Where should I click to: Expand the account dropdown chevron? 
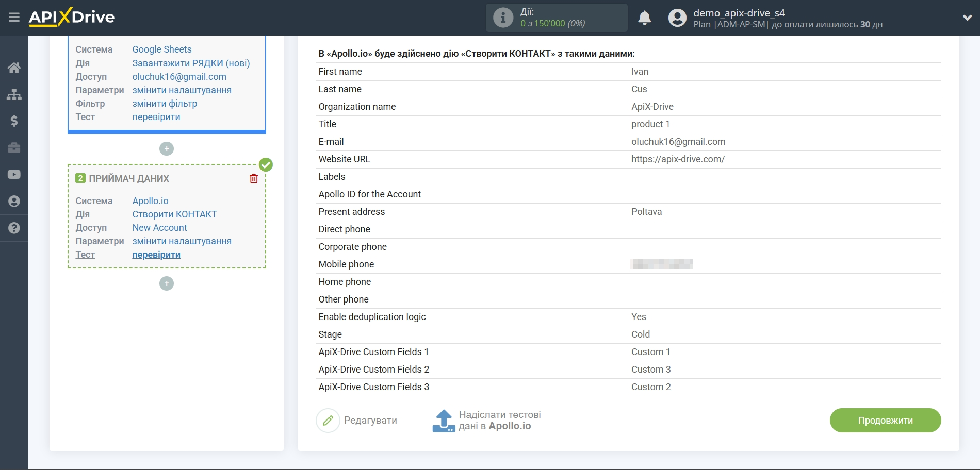pyautogui.click(x=967, y=18)
